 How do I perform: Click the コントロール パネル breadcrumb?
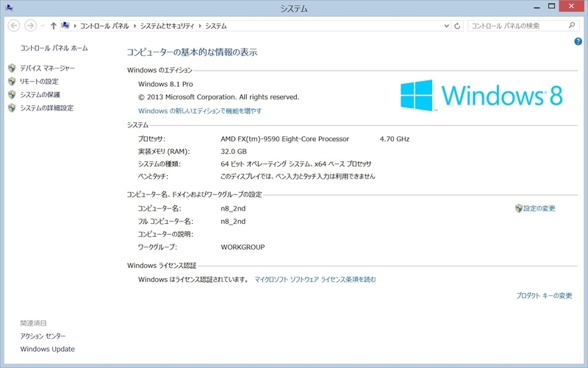[104, 26]
